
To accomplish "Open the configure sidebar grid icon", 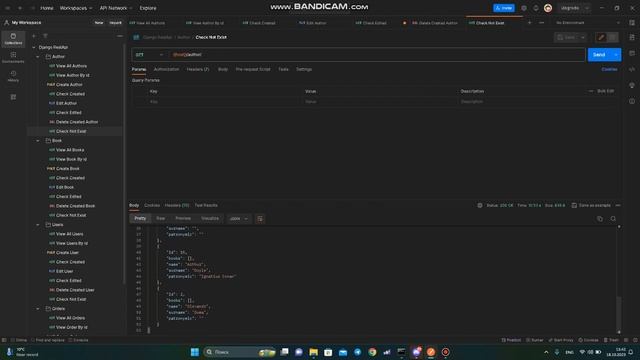I will [13, 97].
